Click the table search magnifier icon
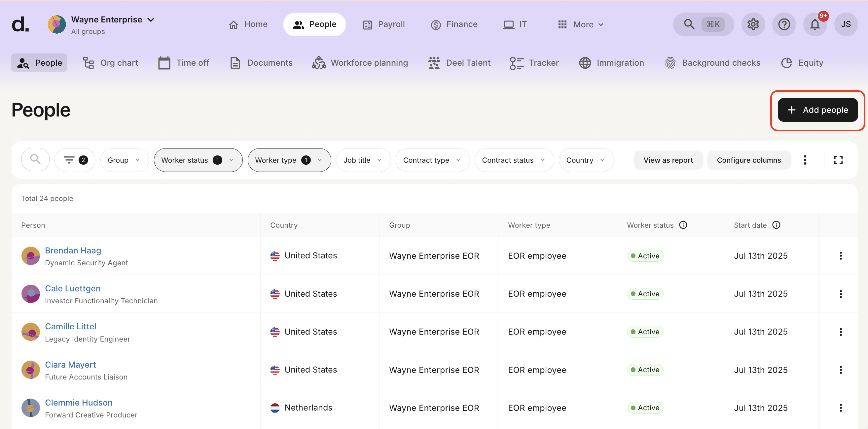This screenshot has height=429, width=868. tap(35, 160)
